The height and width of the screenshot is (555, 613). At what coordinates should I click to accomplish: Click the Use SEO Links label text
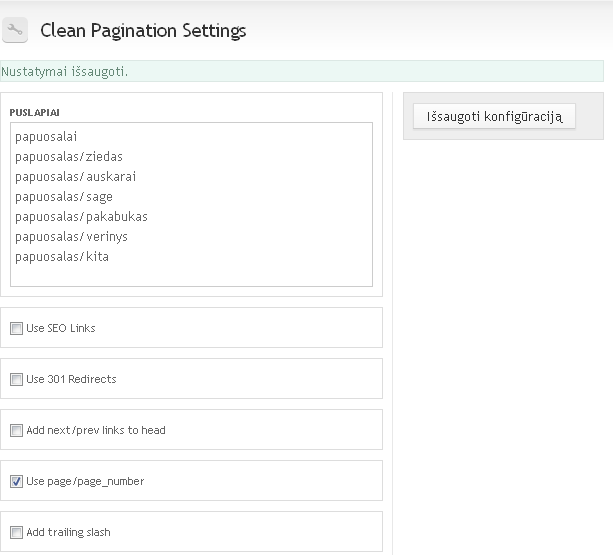click(61, 328)
